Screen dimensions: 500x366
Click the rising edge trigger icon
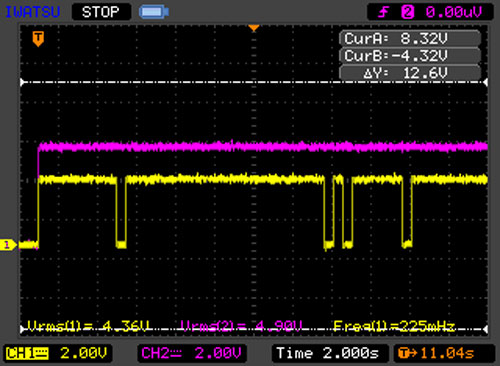click(x=383, y=13)
